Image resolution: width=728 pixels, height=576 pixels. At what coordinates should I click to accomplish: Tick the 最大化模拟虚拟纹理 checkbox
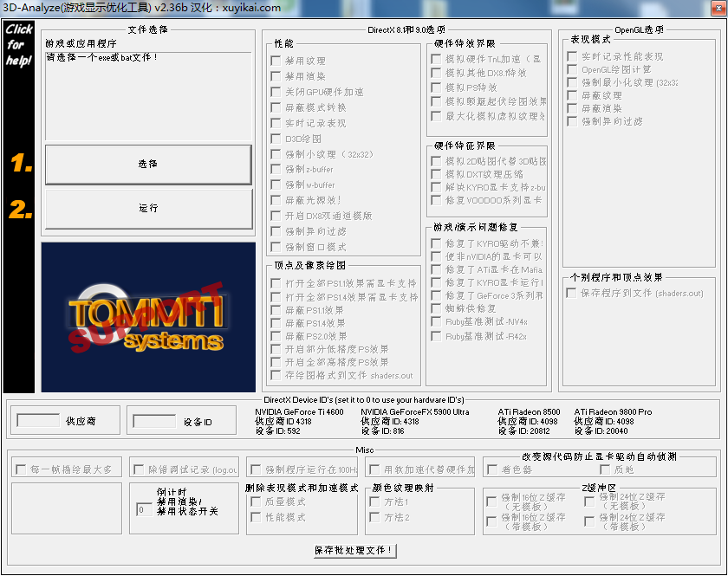coord(436,116)
